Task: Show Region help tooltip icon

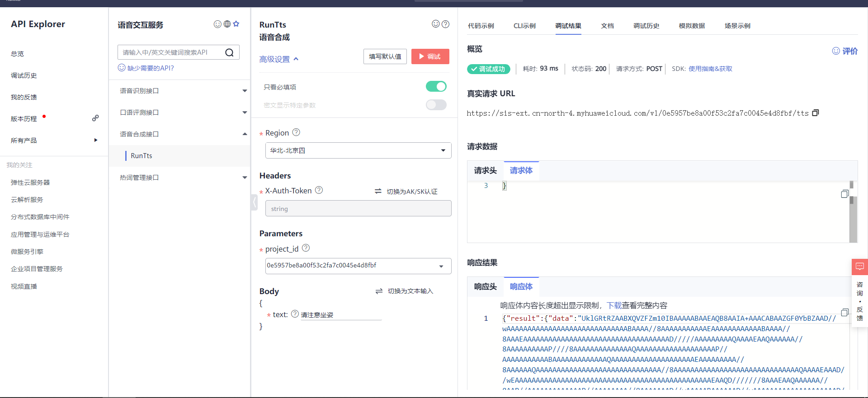Action: tap(296, 132)
